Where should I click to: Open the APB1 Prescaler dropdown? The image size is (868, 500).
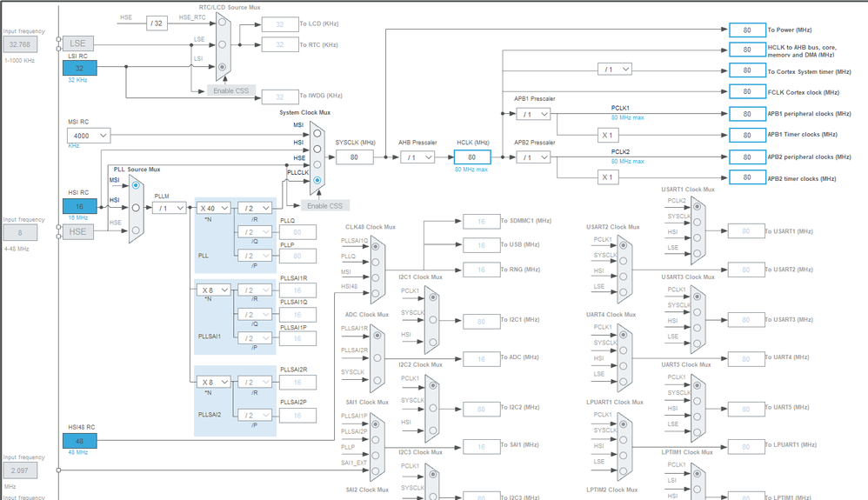click(x=533, y=114)
